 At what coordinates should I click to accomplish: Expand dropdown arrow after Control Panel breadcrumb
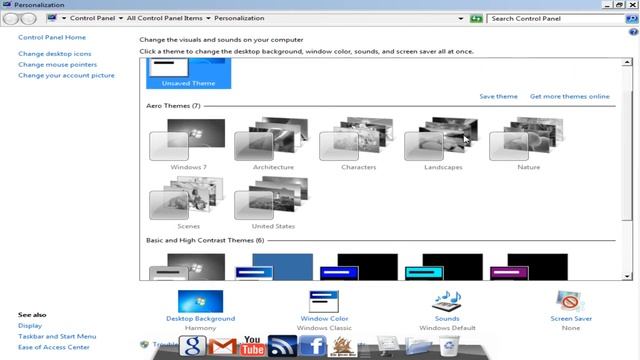click(121, 18)
